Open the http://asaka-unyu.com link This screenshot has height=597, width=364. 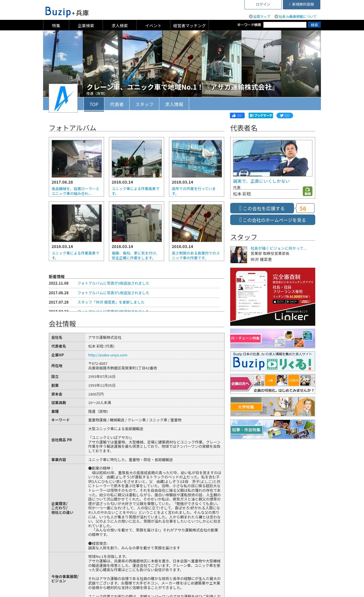click(108, 355)
